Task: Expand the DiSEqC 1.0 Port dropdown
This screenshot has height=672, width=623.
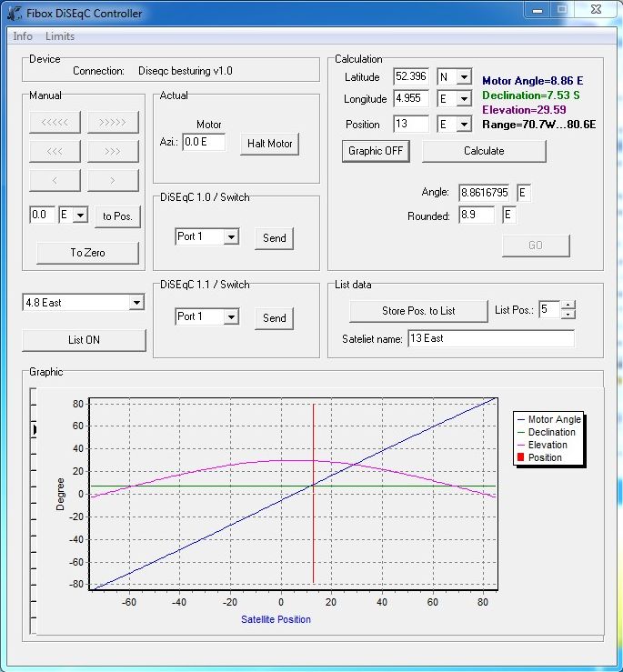Action: [230, 236]
